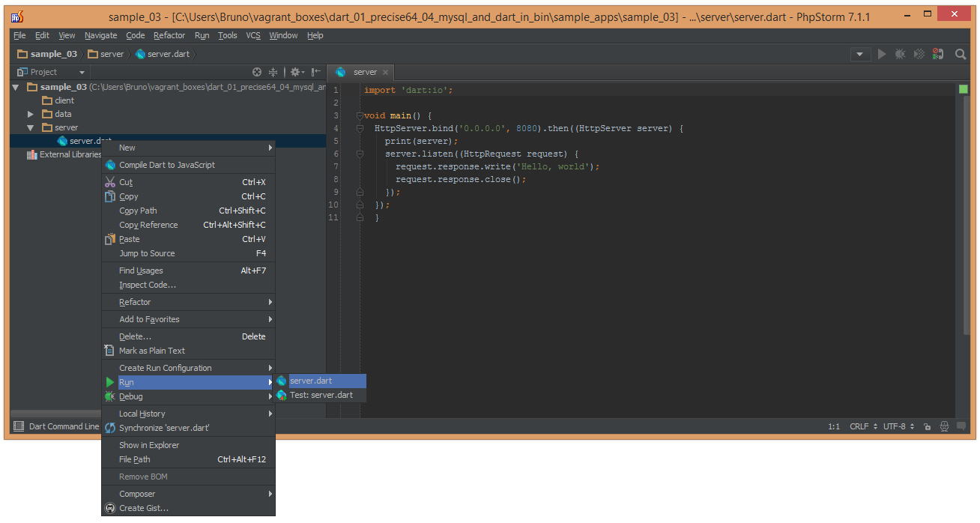Select server.dart in the Run submenu
Viewport: 980px width, 523px height.
pos(311,381)
